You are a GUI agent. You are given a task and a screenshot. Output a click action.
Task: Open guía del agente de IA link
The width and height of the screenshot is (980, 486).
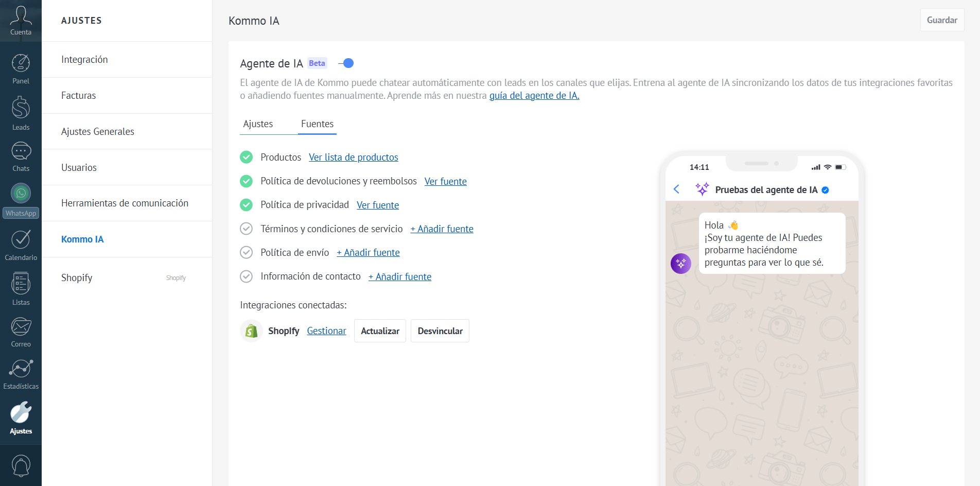pos(534,96)
